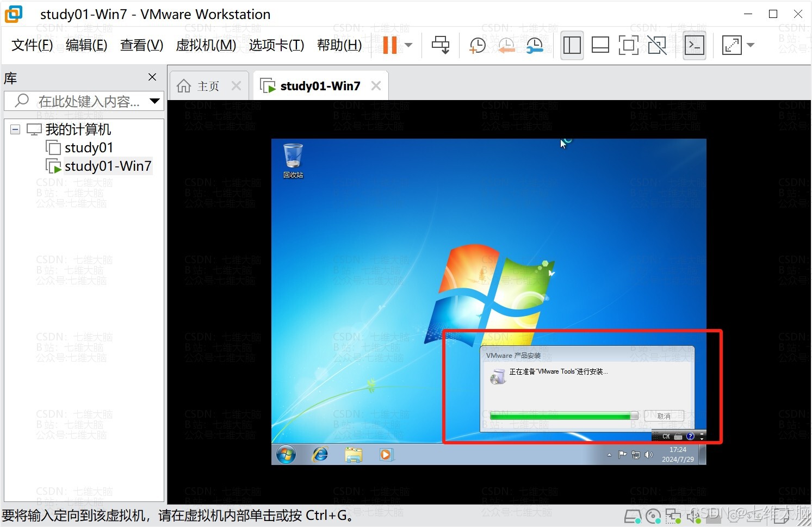Click CH input language indicator
Viewport: 812px width, 527px height.
coord(666,436)
